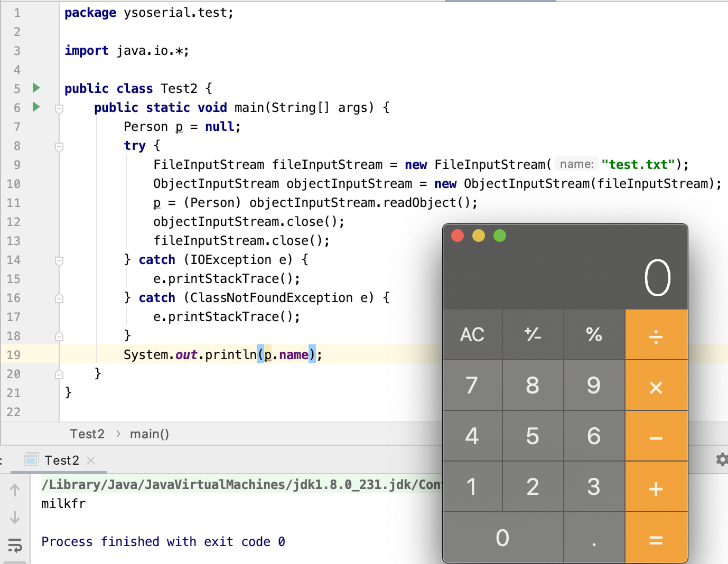
Task: Click digit 2 in Calculator
Action: coord(533,487)
